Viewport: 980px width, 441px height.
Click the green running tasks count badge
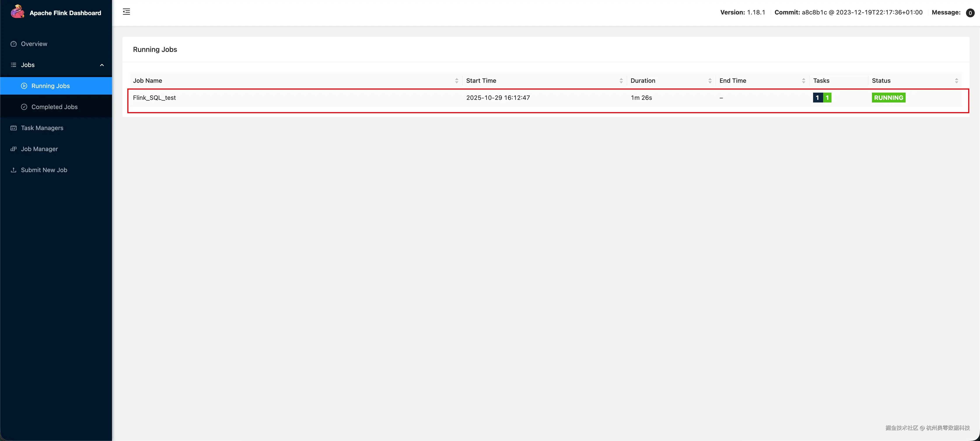tap(827, 98)
